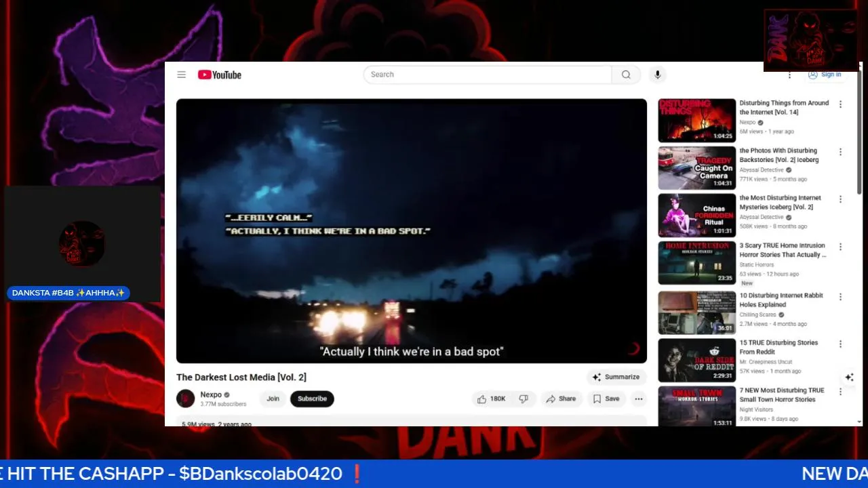868x488 pixels.
Task: Click the red avatar in the webcam box
Action: coord(82,243)
